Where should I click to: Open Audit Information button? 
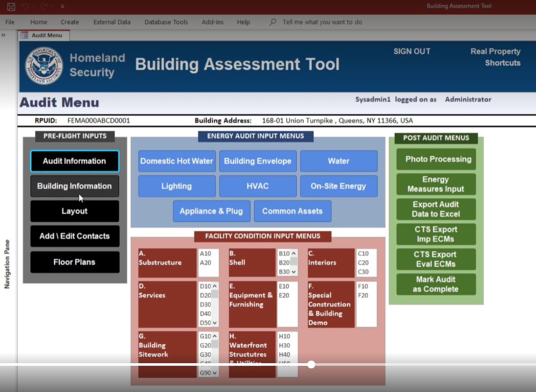tap(75, 161)
